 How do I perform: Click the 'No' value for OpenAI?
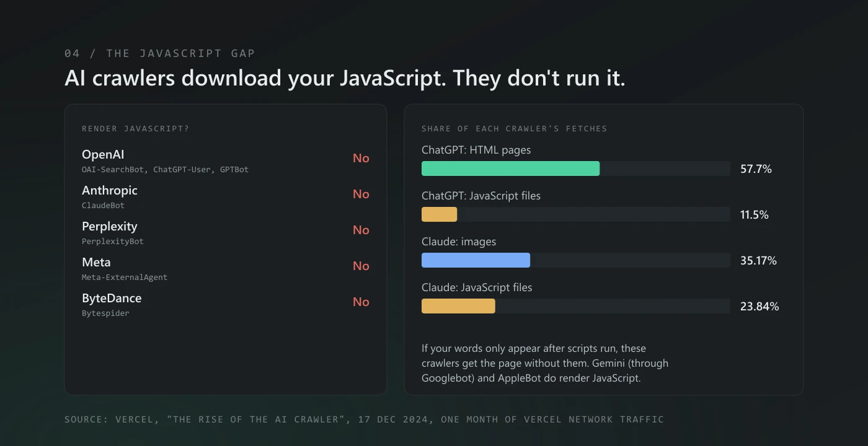coord(361,158)
